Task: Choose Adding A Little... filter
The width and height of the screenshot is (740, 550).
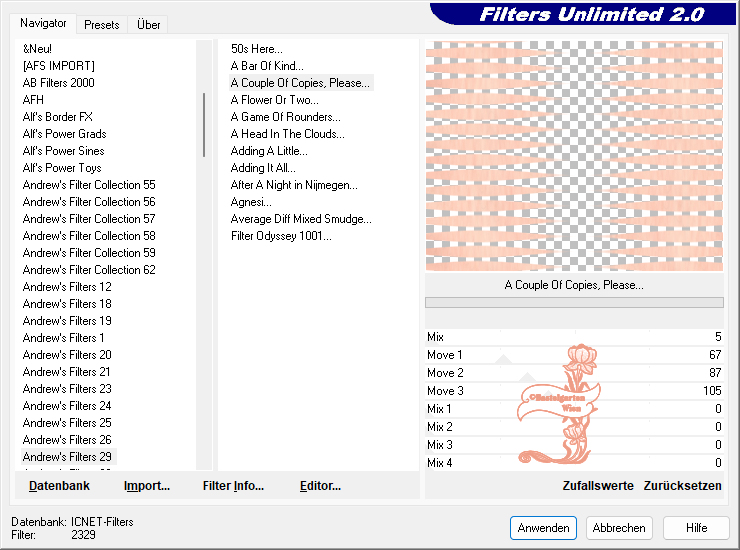Action: 269,151
